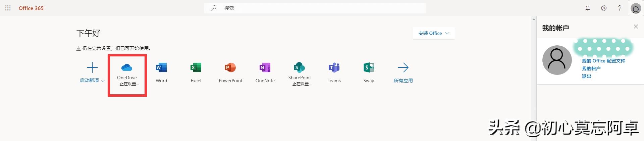The width and height of the screenshot is (644, 141).
Task: Open 我的 Office 配置文件 link
Action: click(x=603, y=61)
